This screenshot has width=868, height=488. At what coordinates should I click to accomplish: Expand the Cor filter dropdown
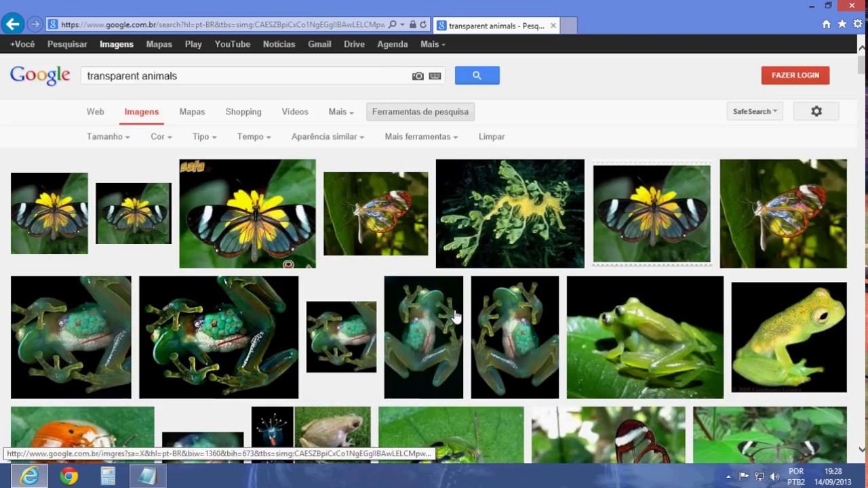[161, 136]
